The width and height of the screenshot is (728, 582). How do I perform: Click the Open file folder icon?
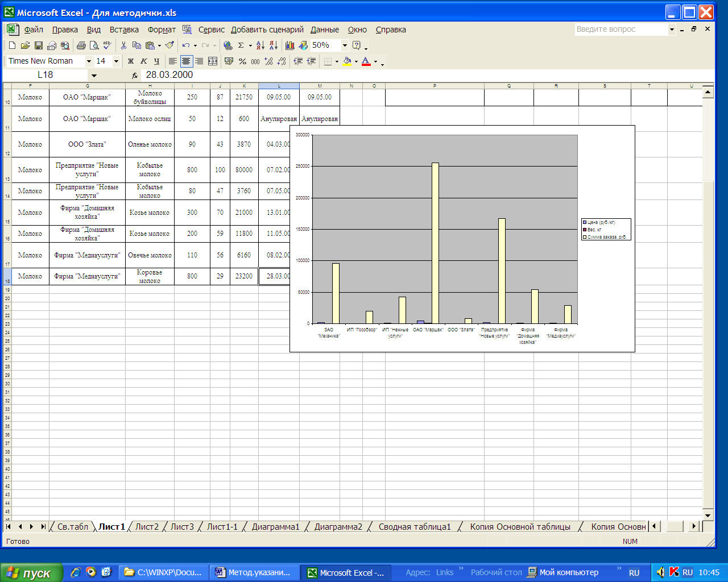(x=25, y=45)
